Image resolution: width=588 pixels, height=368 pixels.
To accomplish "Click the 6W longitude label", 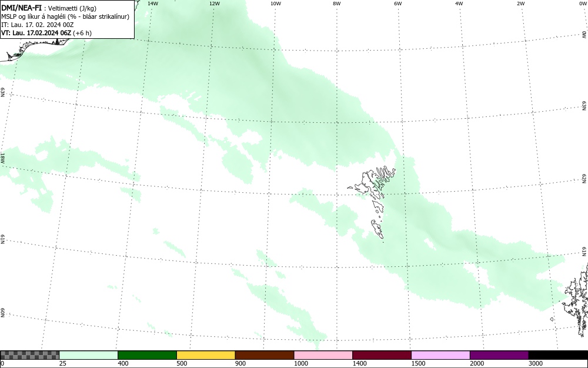I will click(398, 4).
